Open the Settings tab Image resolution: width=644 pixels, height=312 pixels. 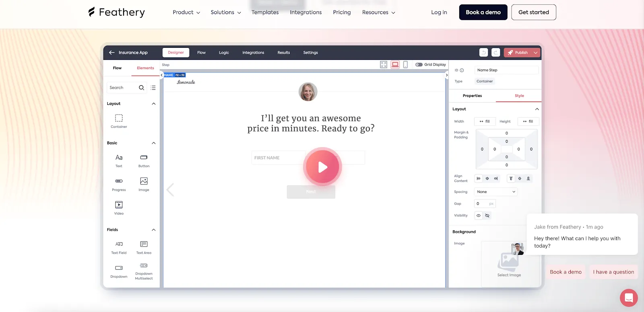coord(310,53)
